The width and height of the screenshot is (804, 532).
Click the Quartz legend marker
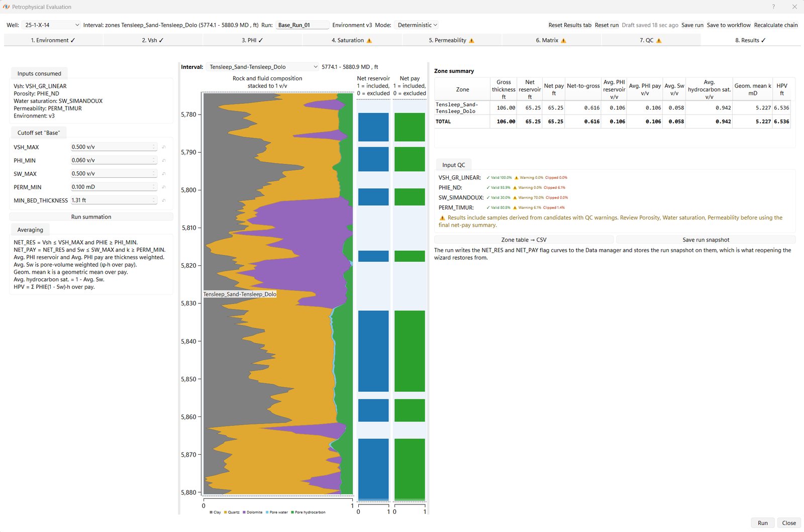coord(226,512)
